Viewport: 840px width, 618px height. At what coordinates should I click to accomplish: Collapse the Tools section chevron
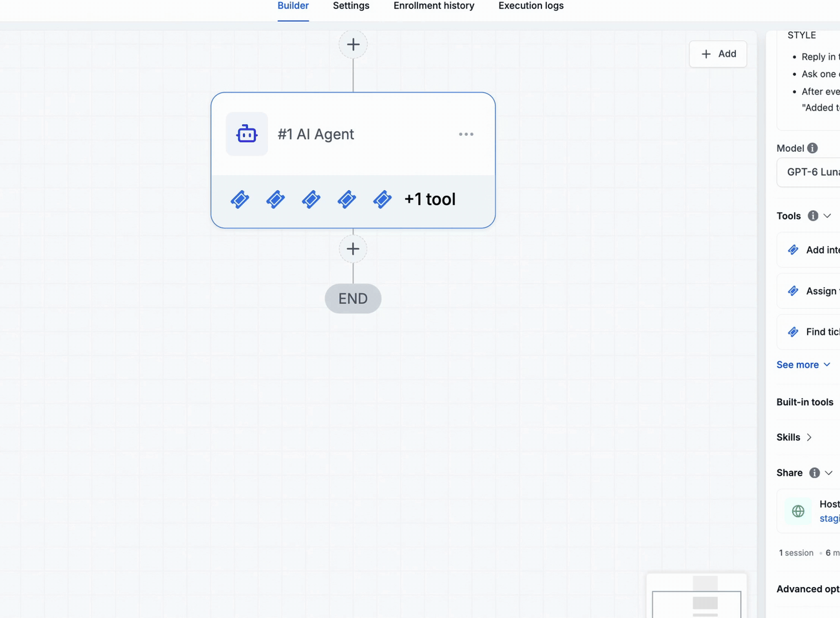click(x=827, y=216)
